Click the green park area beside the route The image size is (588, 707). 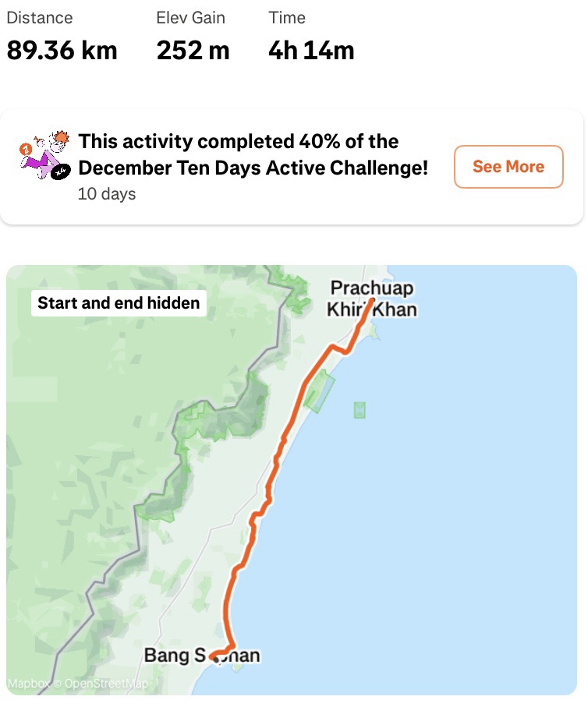(321, 393)
